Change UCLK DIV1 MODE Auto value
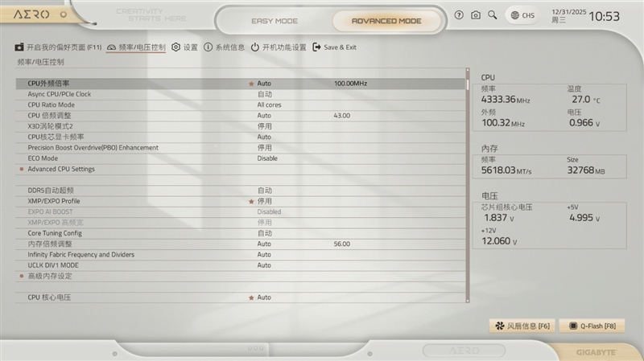 point(264,265)
